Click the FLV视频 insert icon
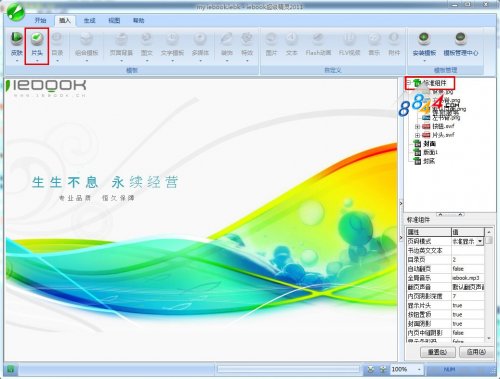This screenshot has height=379, width=500. point(349,44)
